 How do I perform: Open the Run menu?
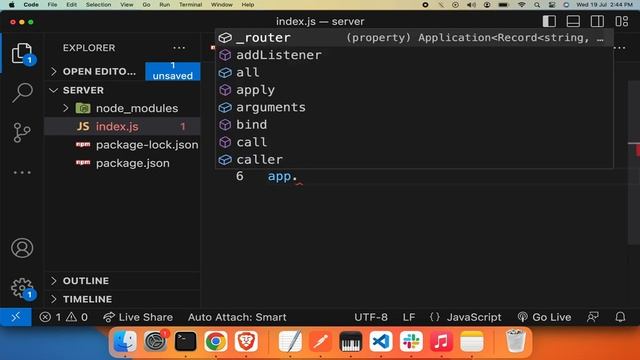(x=164, y=4)
